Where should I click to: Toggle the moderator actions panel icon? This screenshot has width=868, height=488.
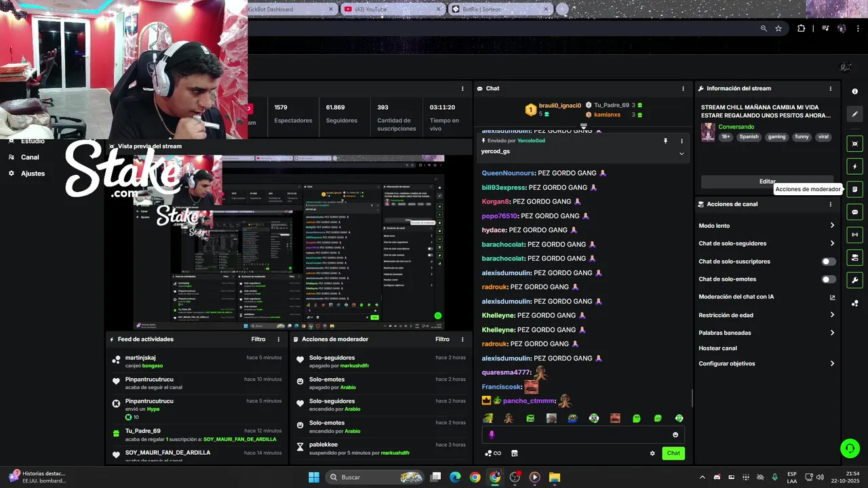[855, 189]
